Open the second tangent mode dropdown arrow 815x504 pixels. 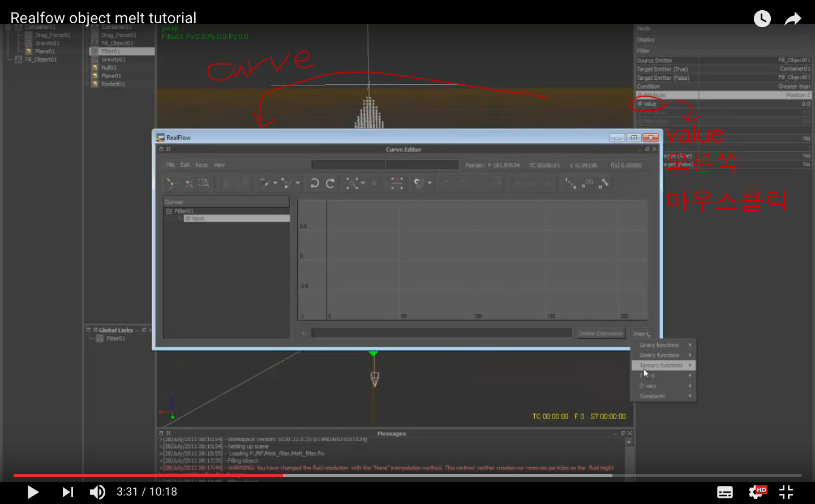click(x=298, y=183)
